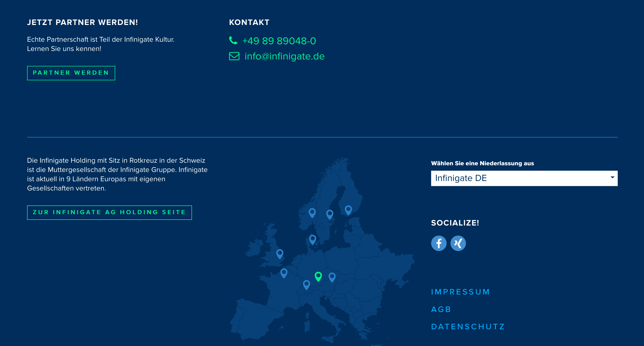Image resolution: width=644 pixels, height=346 pixels.
Task: Select the Finland map pin
Action: [x=348, y=210]
